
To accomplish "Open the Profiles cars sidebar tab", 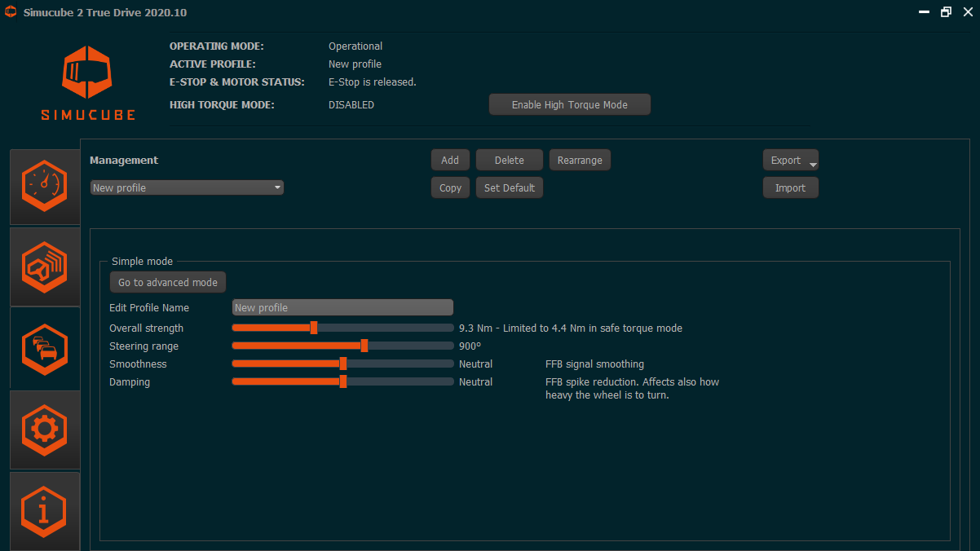I will click(45, 349).
